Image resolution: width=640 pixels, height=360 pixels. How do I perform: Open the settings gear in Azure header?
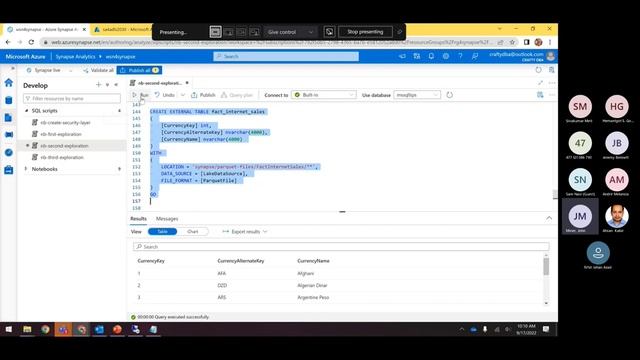click(x=446, y=56)
